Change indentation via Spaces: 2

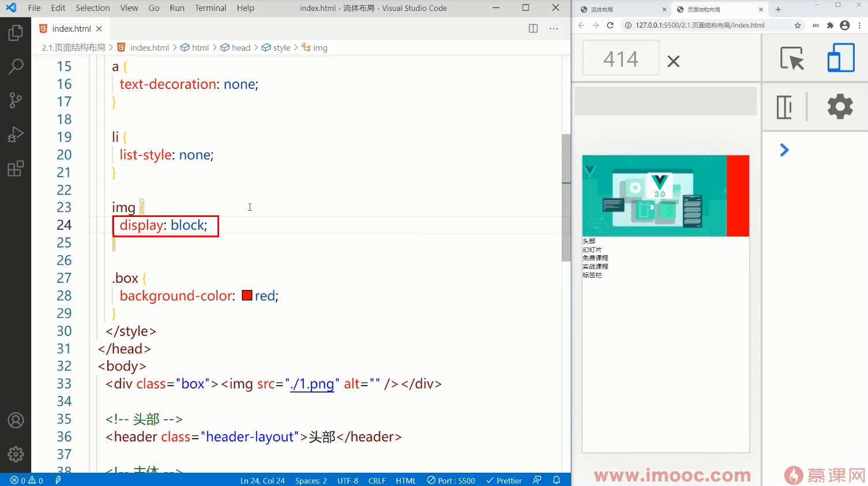(x=311, y=480)
